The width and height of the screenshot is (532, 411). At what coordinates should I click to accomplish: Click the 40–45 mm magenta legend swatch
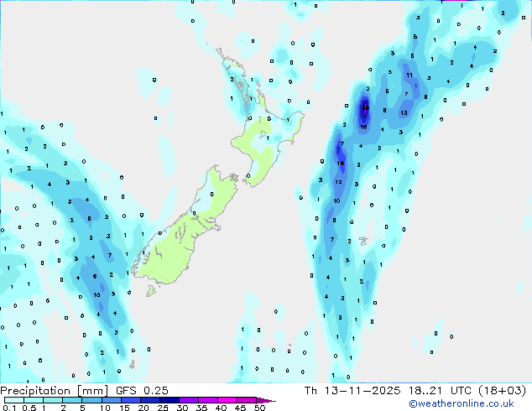coord(227,400)
